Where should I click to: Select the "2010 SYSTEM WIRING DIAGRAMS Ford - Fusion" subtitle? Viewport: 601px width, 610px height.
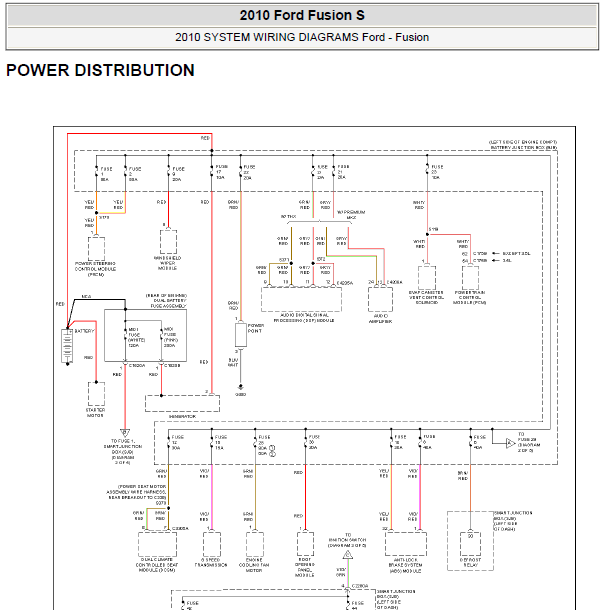302,37
